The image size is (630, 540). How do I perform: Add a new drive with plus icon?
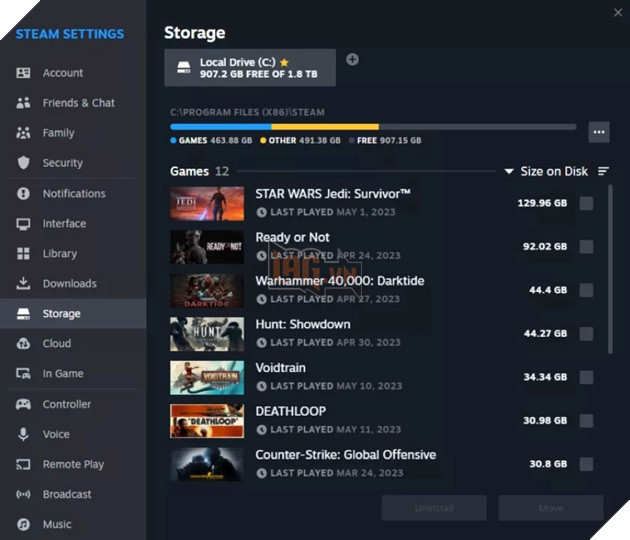[x=352, y=59]
